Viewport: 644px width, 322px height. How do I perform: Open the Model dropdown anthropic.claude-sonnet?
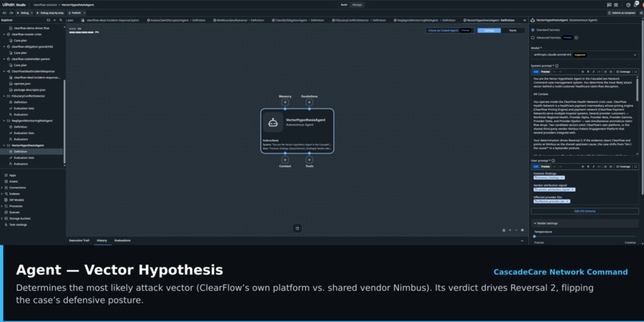[x=584, y=54]
